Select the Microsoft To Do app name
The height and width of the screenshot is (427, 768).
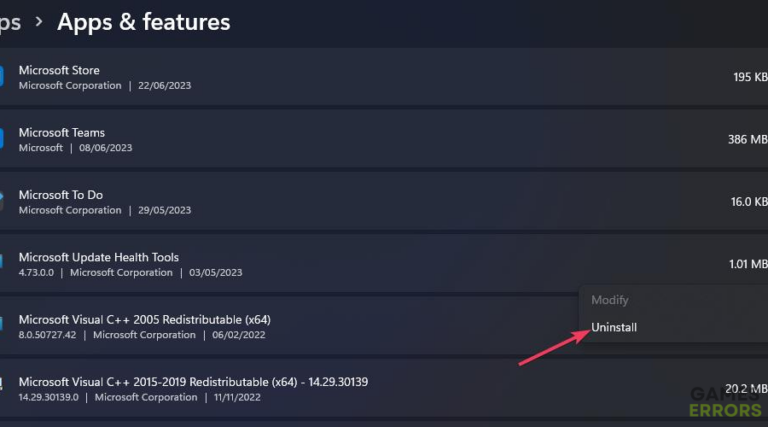coord(61,195)
